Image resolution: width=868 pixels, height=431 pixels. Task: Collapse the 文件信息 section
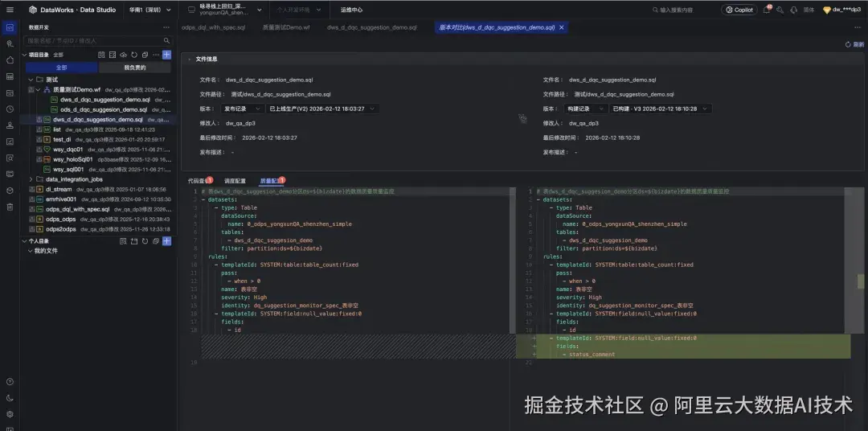tap(190, 59)
